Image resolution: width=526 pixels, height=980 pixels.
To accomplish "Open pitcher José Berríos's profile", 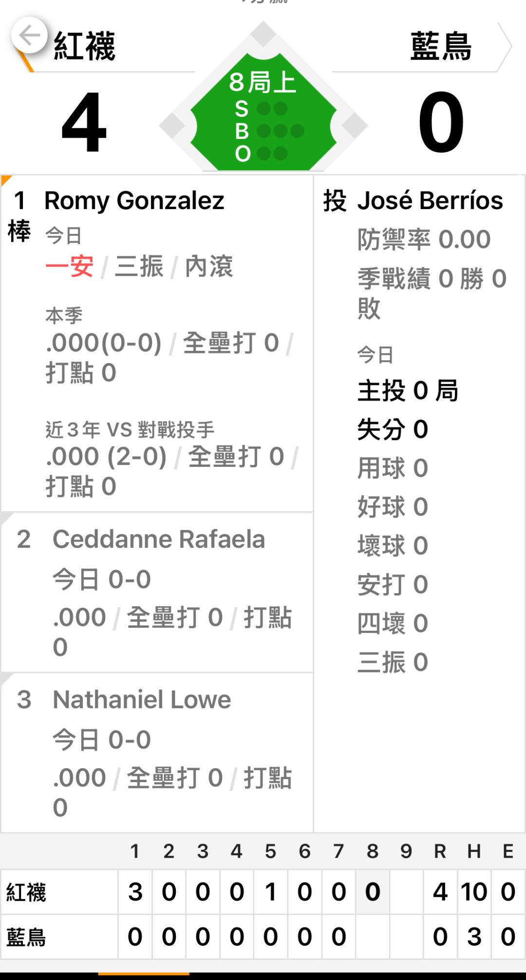I will 430,200.
